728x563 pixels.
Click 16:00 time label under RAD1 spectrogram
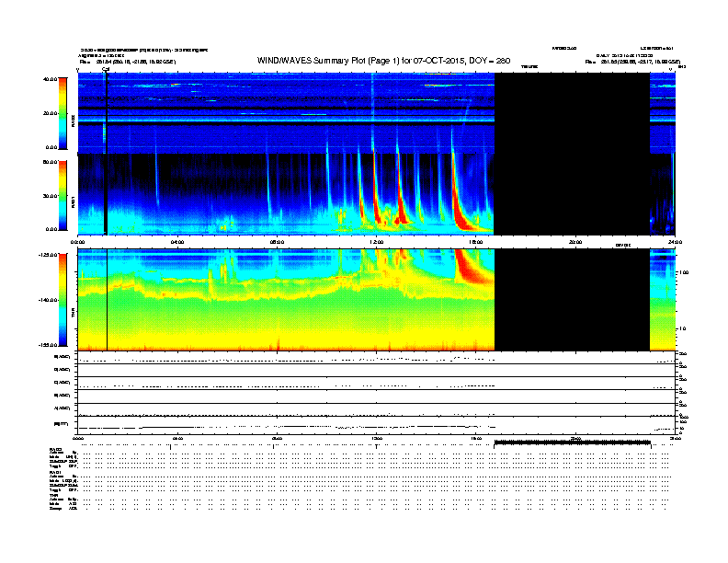[x=476, y=242]
